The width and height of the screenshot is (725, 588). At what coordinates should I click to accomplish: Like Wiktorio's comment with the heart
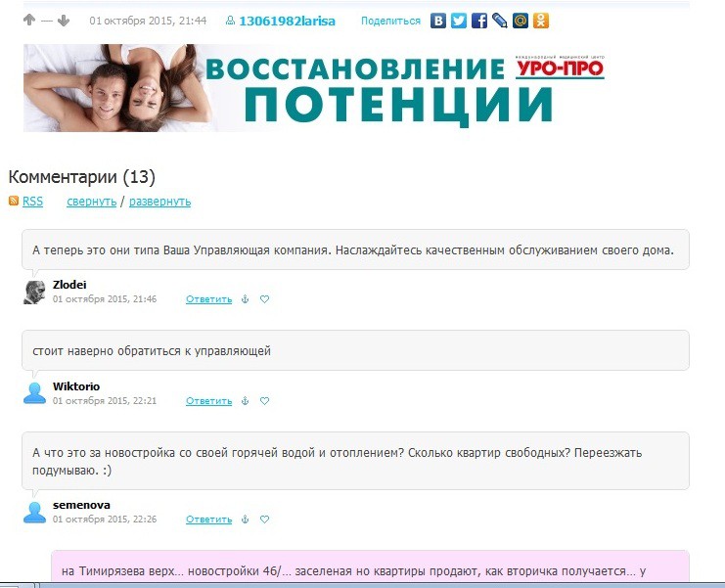click(x=264, y=401)
